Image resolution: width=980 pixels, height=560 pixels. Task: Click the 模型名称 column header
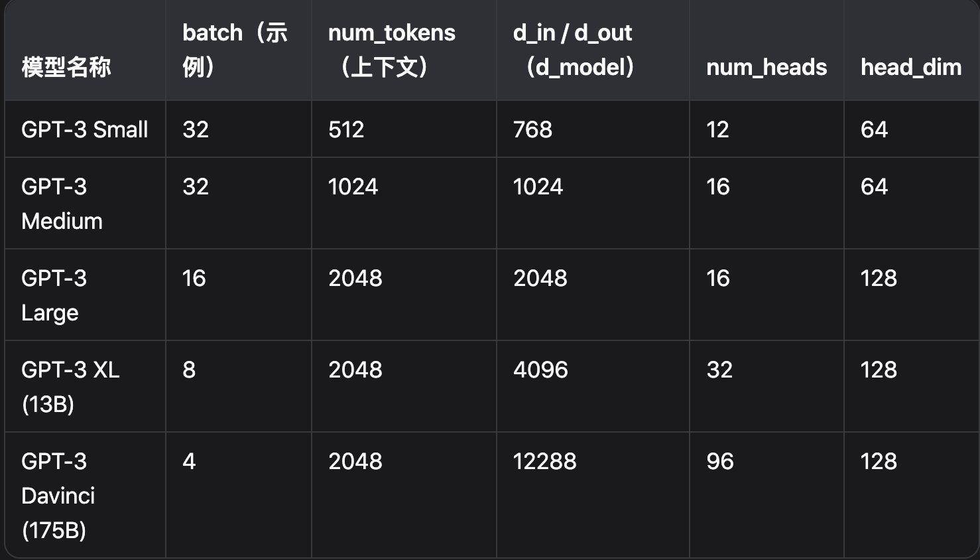pos(66,67)
